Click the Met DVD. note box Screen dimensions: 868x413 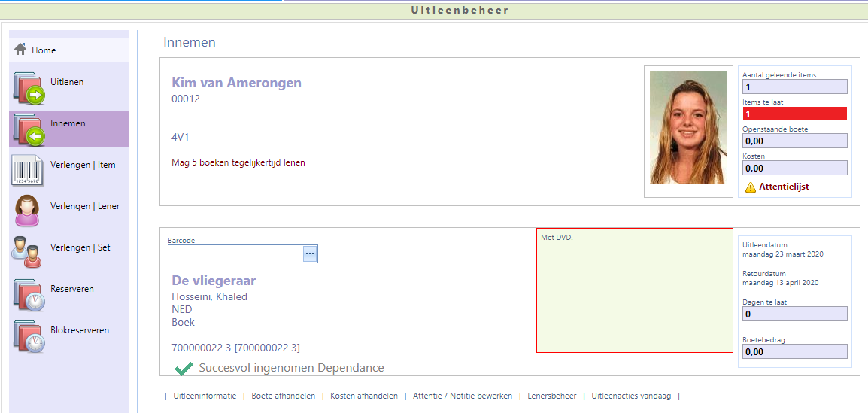point(634,290)
